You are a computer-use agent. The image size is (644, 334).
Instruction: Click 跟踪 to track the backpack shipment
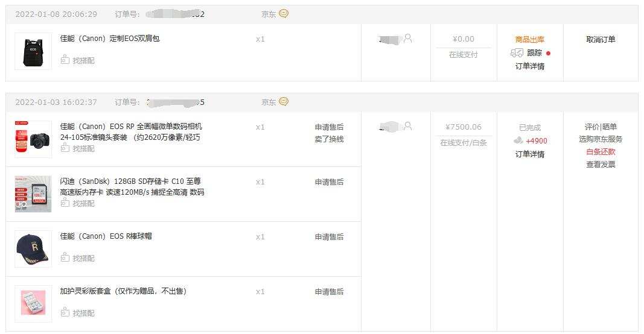point(534,53)
